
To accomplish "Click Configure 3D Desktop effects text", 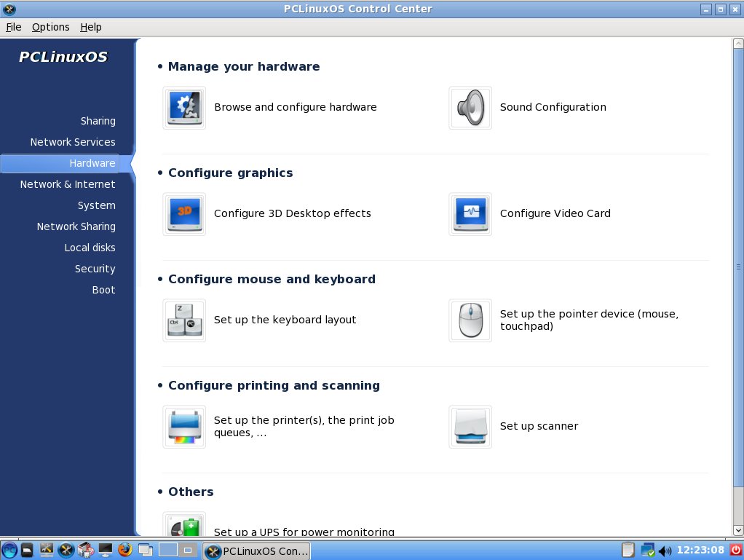I will pyautogui.click(x=293, y=213).
